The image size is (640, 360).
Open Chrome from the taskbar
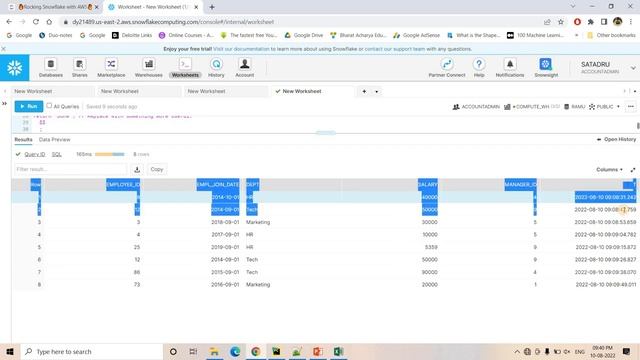[256, 351]
